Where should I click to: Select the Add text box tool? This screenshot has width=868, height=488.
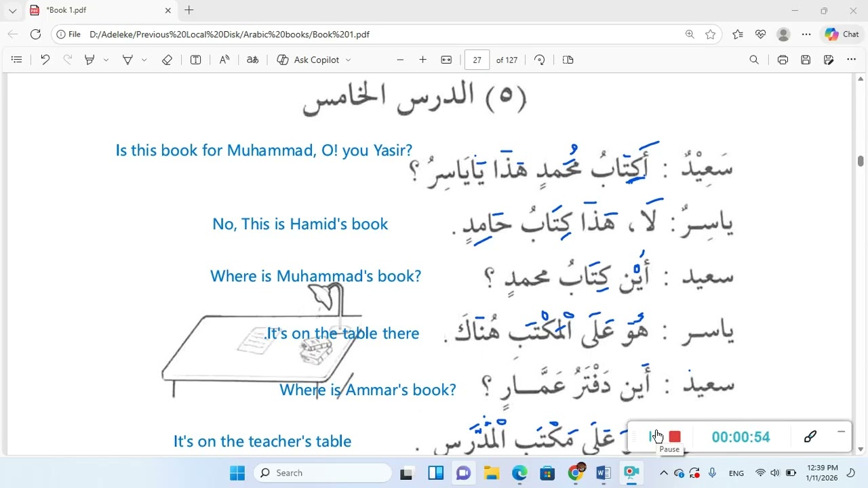tap(195, 60)
